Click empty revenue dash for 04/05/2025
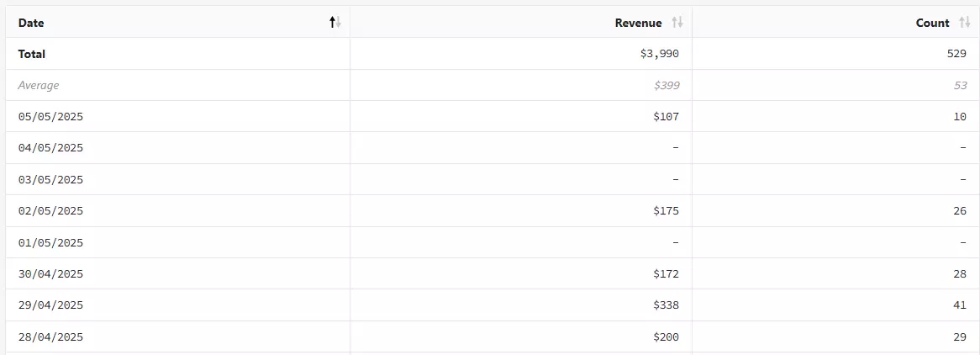The image size is (980, 355). point(676,148)
